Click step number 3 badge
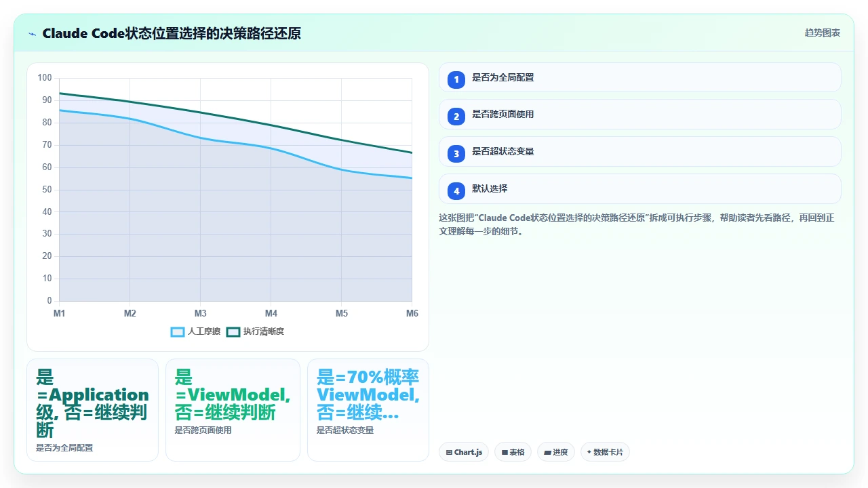 pos(456,154)
